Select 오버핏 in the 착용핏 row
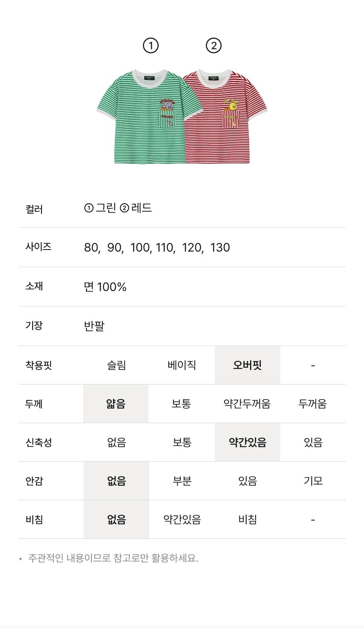Screen dimensions: 364x629 coord(247,365)
